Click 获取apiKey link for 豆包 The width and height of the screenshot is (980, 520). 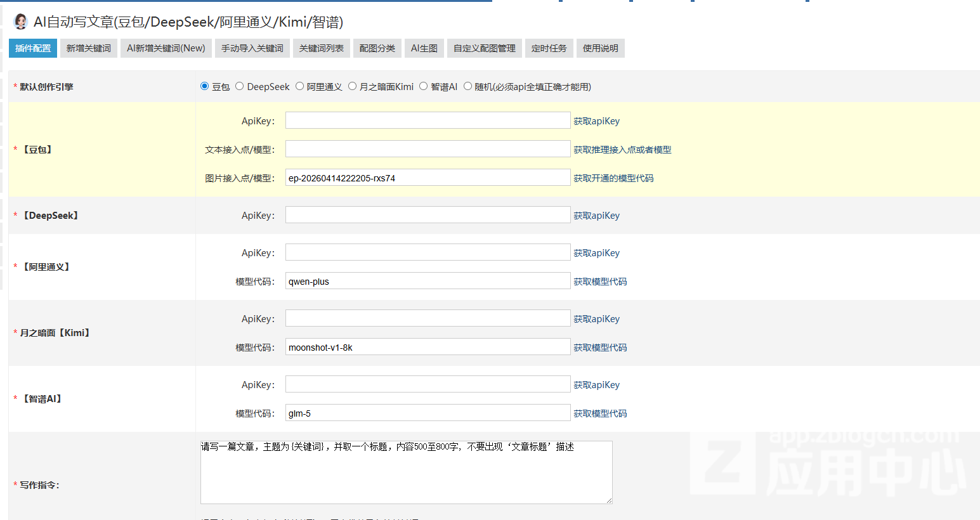[596, 121]
